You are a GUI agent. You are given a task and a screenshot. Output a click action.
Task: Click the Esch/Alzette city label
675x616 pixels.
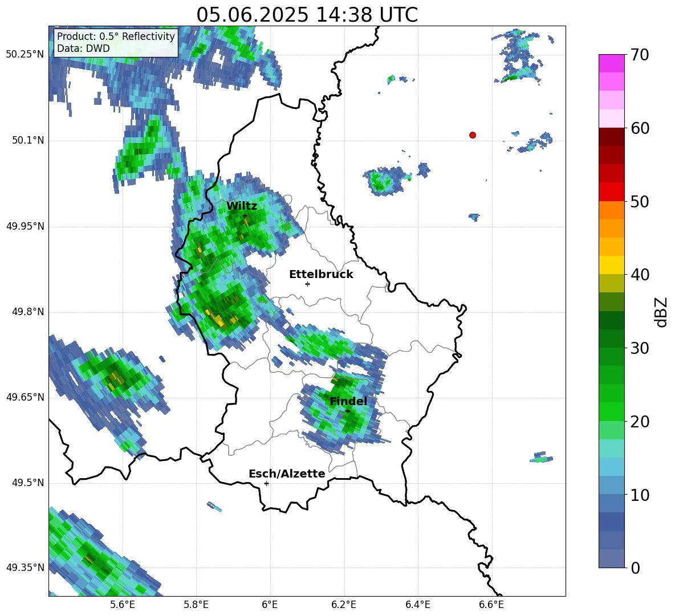287,474
